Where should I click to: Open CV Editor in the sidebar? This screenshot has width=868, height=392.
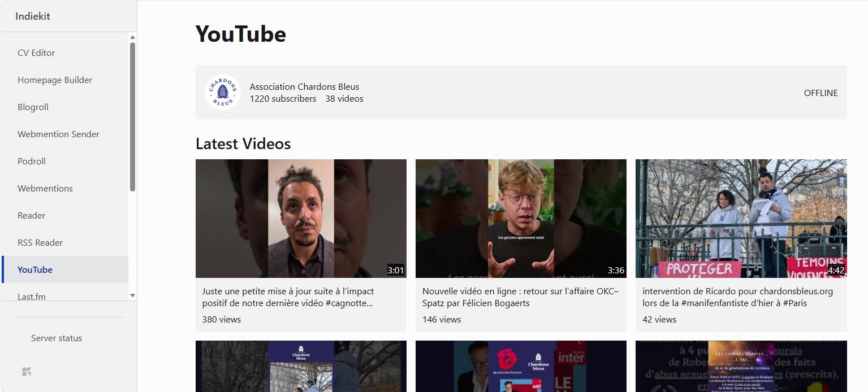[36, 53]
